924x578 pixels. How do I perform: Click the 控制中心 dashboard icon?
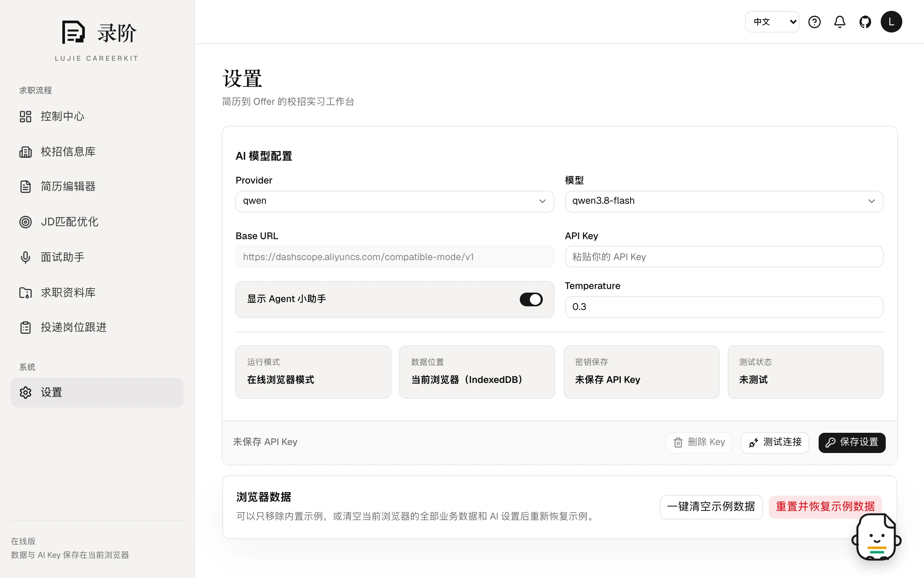[x=26, y=116]
